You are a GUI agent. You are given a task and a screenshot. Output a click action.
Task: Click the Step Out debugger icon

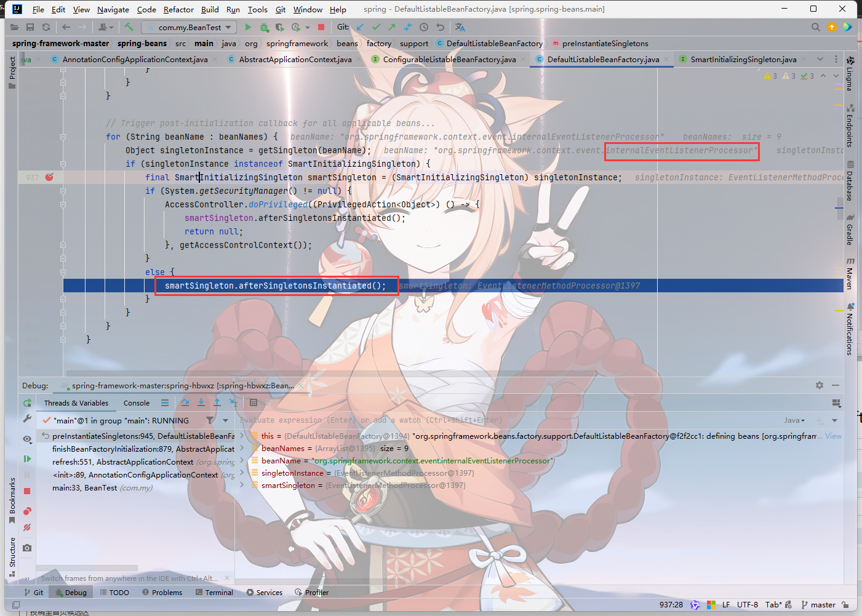point(217,402)
